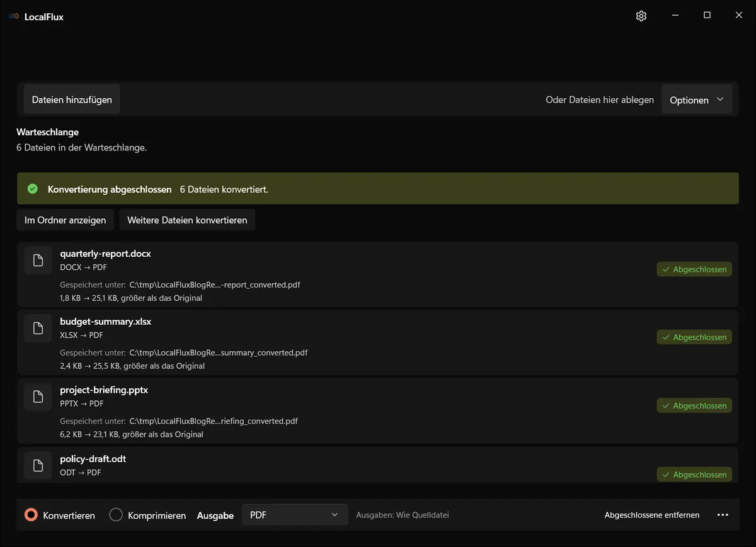This screenshot has width=756, height=547.
Task: Click the Warteschlange heading
Action: point(47,132)
